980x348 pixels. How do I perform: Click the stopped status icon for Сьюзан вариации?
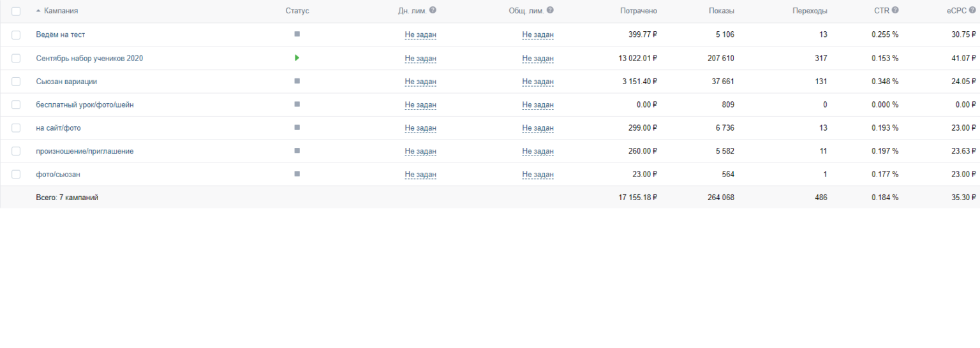pyautogui.click(x=297, y=81)
